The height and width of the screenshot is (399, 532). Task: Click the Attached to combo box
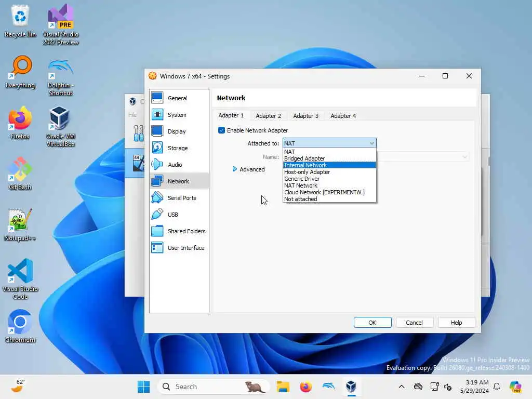pos(329,143)
